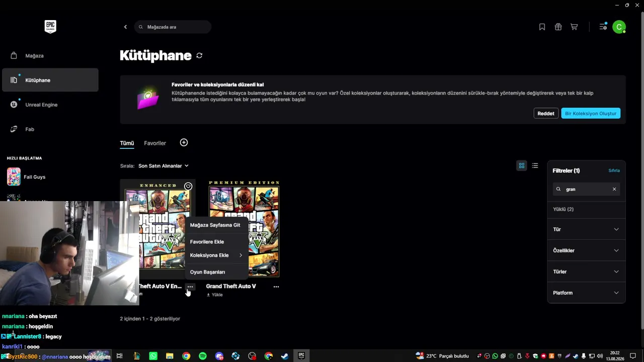
Task: Click the Fall Guys quick launch icon
Action: click(x=14, y=177)
